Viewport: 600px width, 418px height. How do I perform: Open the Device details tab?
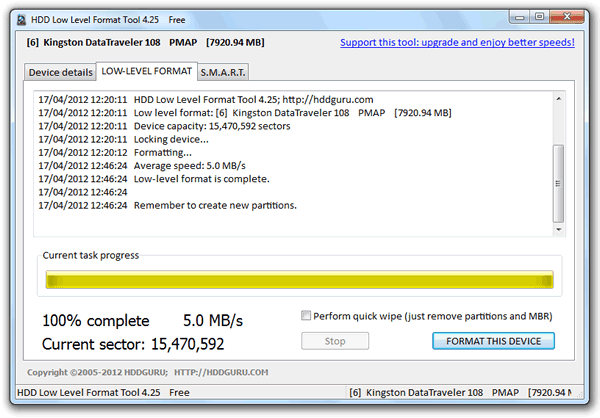pyautogui.click(x=60, y=72)
